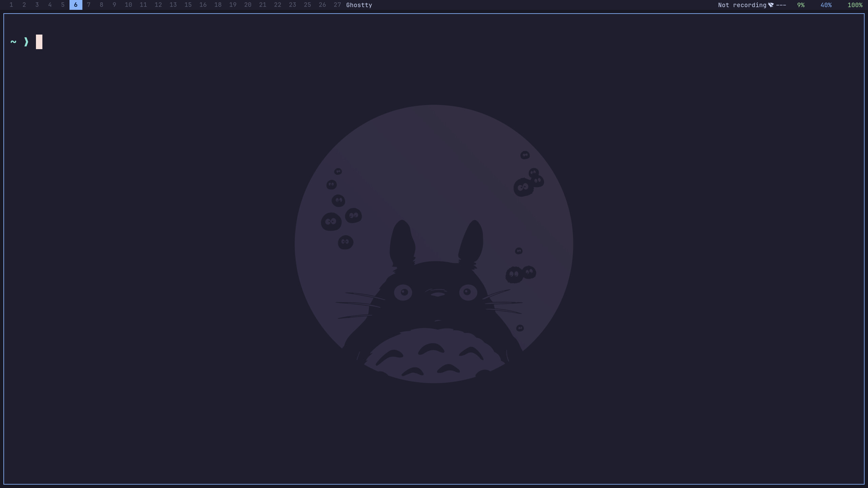This screenshot has height=488, width=868.
Task: Click the green 100% status value
Action: tap(855, 5)
